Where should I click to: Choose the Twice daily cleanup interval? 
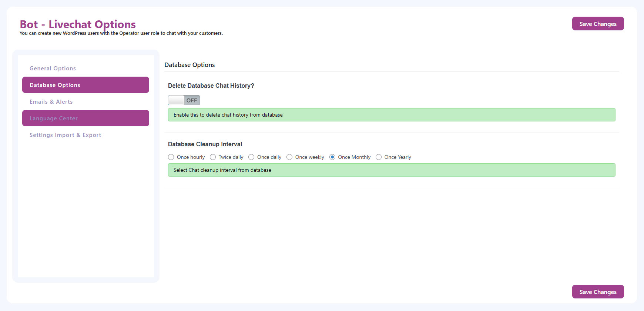[x=213, y=157]
